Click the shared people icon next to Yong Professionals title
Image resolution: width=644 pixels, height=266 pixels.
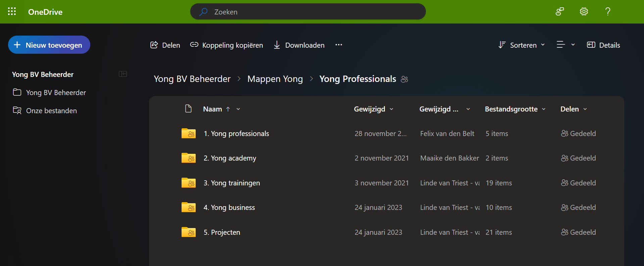404,79
